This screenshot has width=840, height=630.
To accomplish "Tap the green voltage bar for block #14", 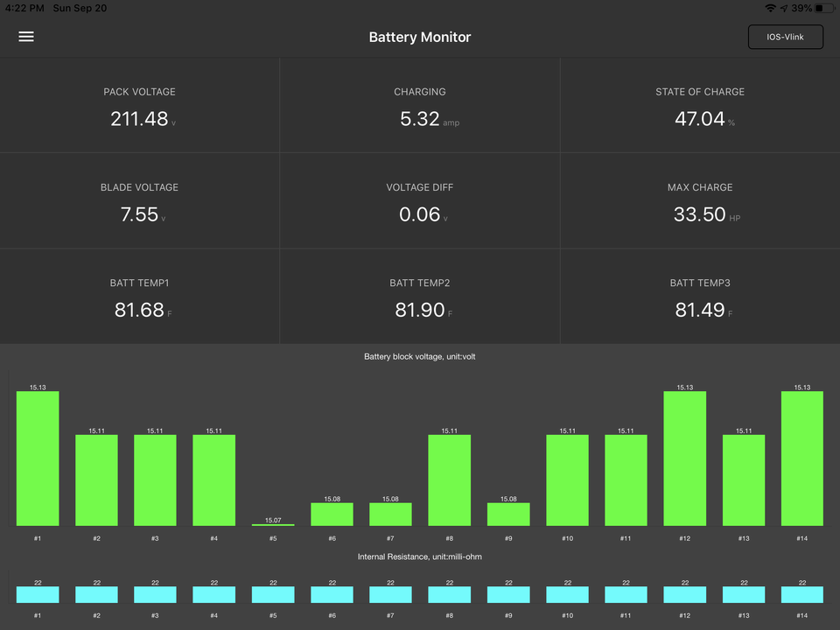I will 801,458.
